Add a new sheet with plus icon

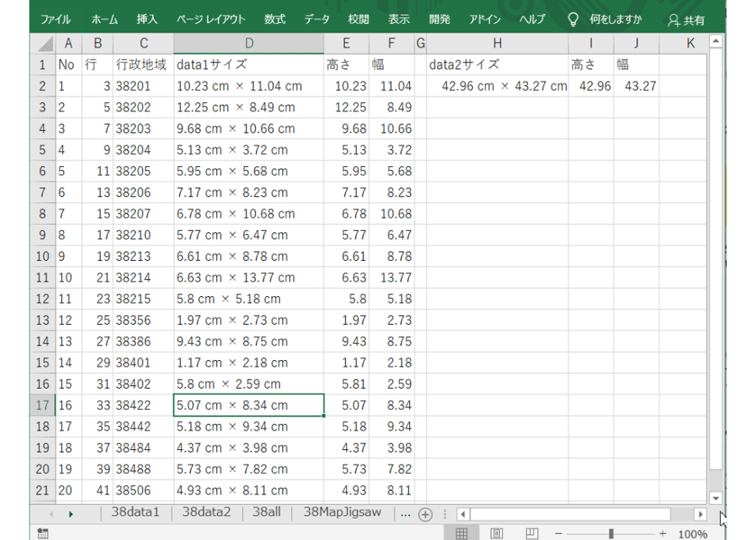tap(425, 515)
